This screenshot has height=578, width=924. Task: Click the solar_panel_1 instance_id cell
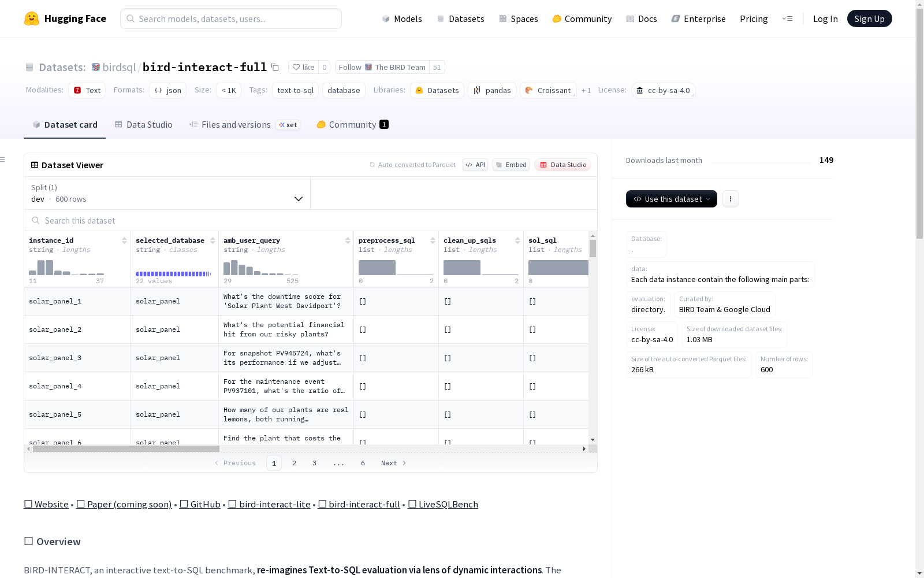[77, 301]
